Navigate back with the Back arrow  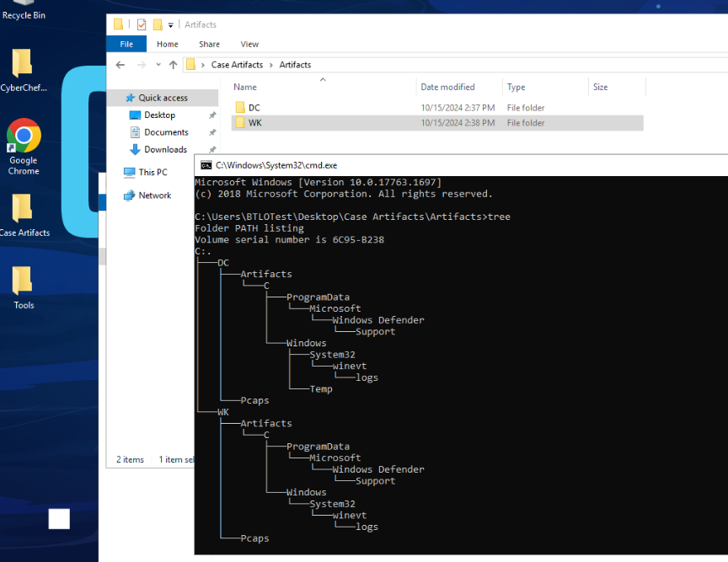[x=120, y=65]
